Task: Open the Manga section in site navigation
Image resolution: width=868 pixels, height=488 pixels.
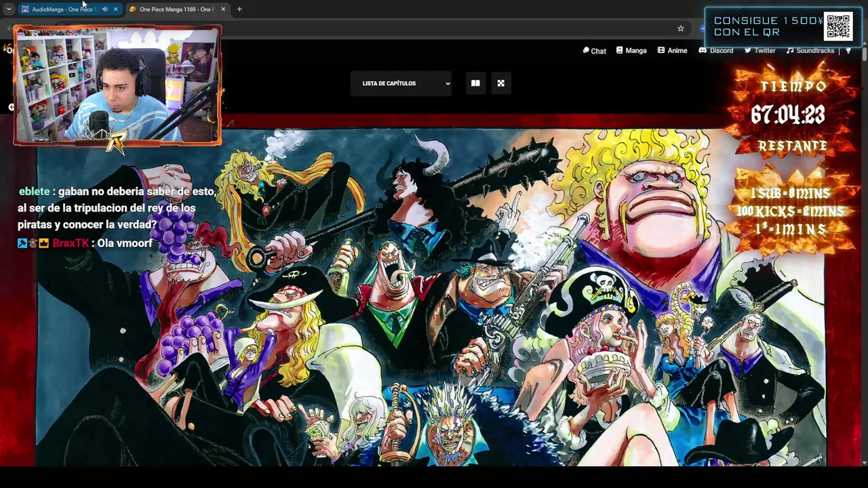Action: pyautogui.click(x=631, y=51)
